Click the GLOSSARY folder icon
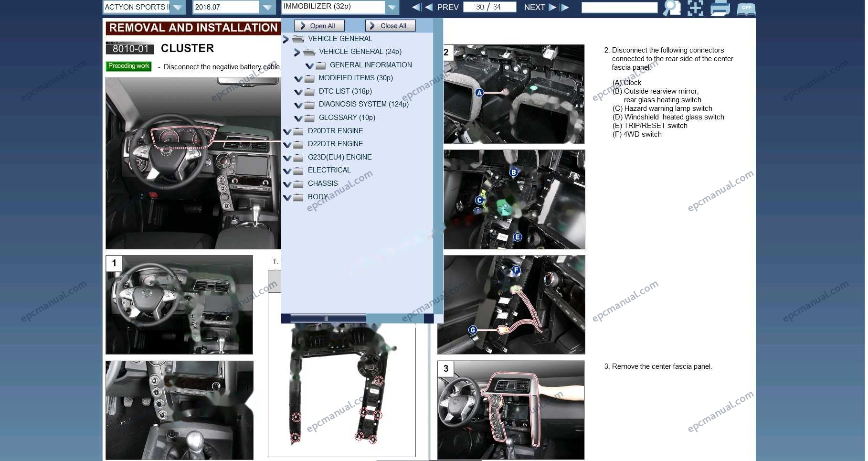 (x=310, y=118)
